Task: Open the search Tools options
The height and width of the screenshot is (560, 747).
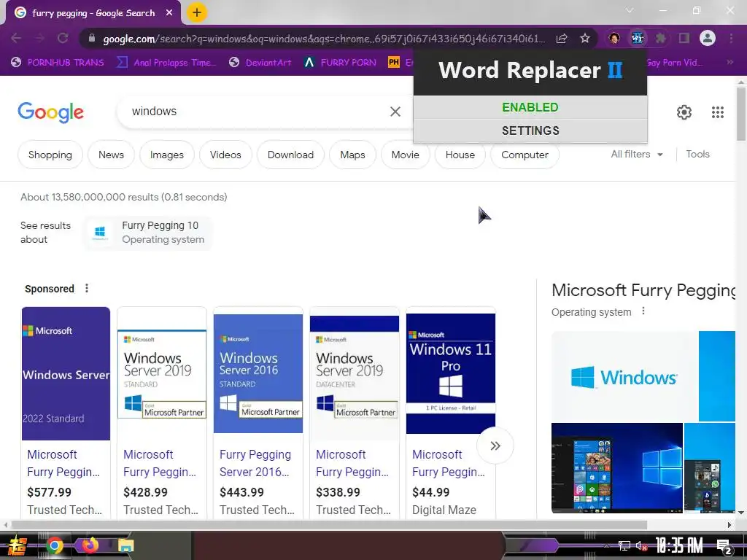Action: 697,155
